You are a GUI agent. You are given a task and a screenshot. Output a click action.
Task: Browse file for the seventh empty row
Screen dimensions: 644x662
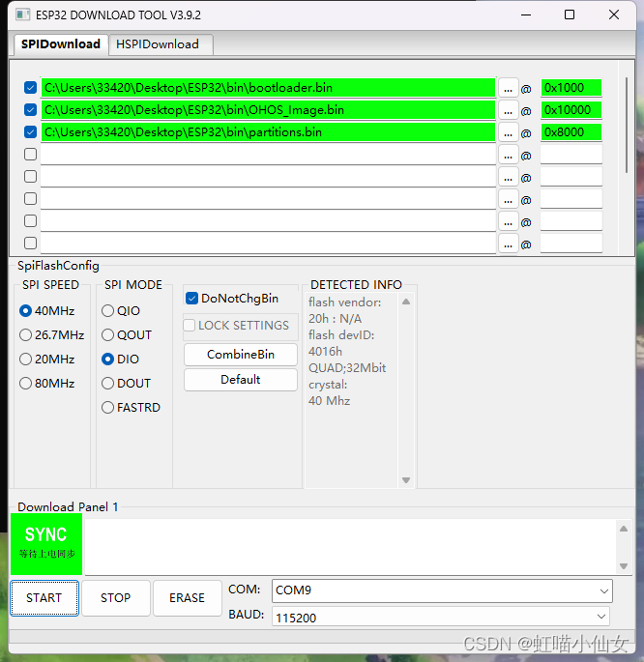508,221
